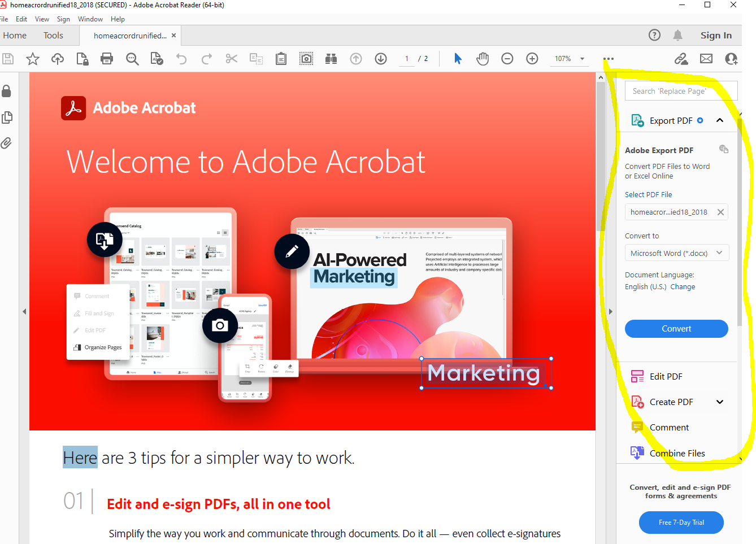Select the Hand tool
This screenshot has height=544, width=756.
click(x=482, y=58)
